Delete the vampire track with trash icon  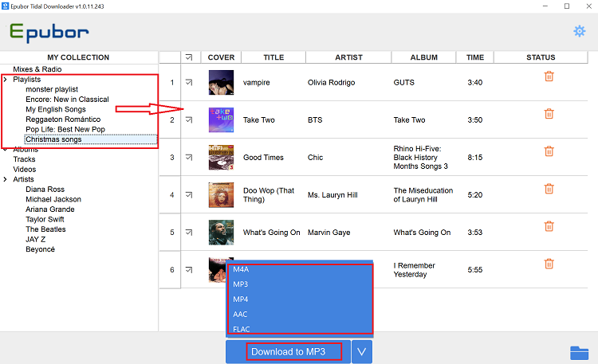(549, 76)
